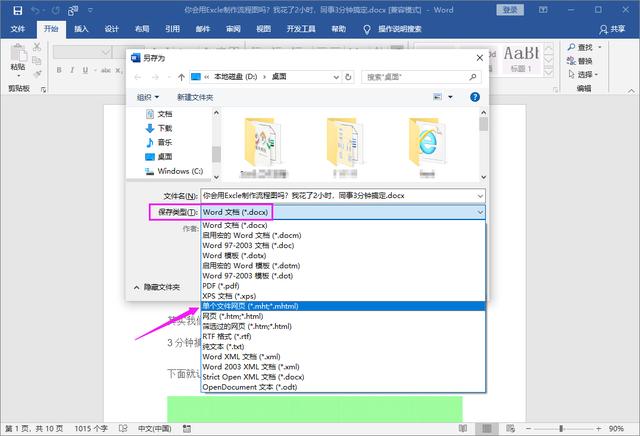The height and width of the screenshot is (436, 640).
Task: Choose Word 97-2003 文档 (*.doc) option
Action: coord(343,245)
